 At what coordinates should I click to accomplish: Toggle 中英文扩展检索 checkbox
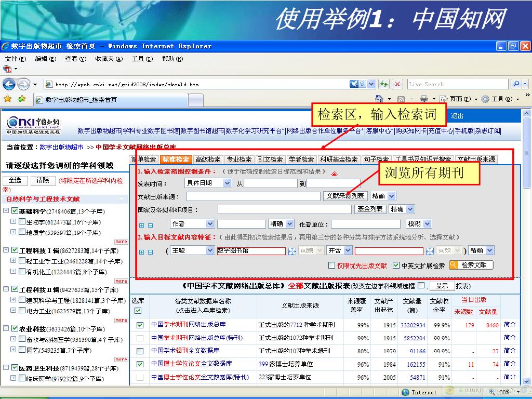tap(396, 265)
